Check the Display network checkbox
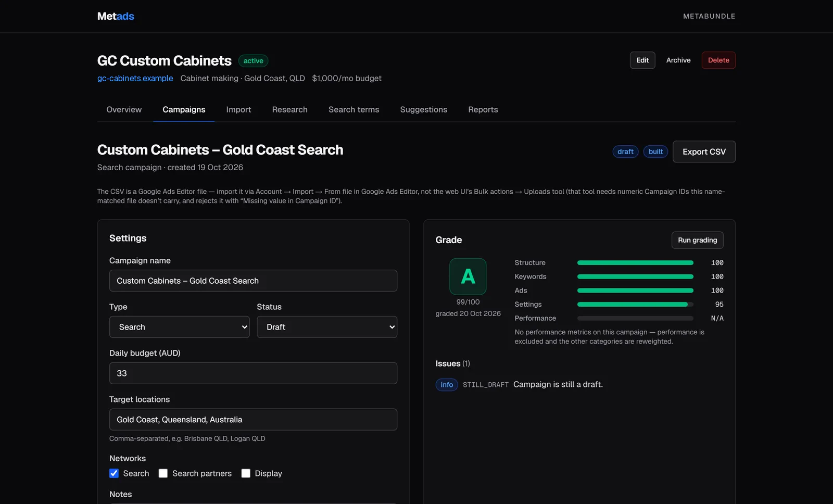Image resolution: width=833 pixels, height=504 pixels. point(246,473)
